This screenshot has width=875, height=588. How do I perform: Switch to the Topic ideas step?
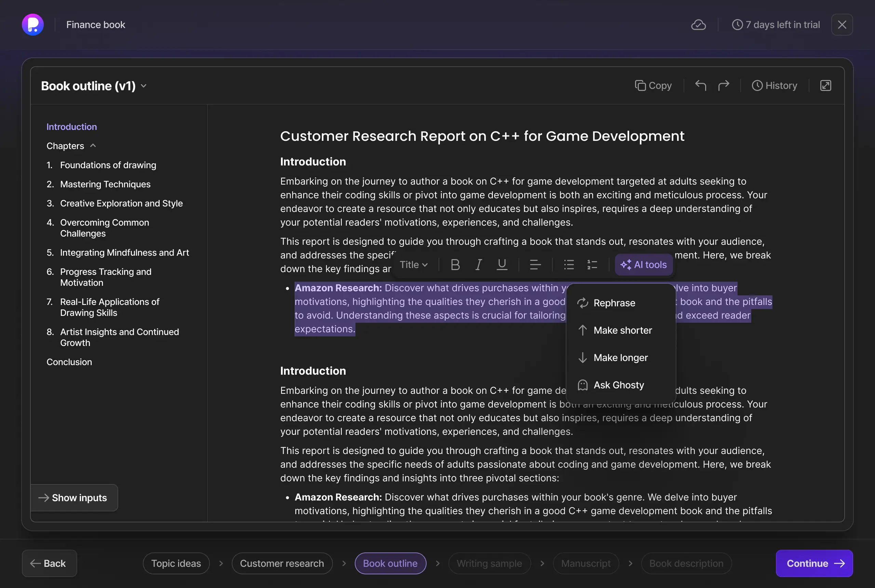(176, 563)
